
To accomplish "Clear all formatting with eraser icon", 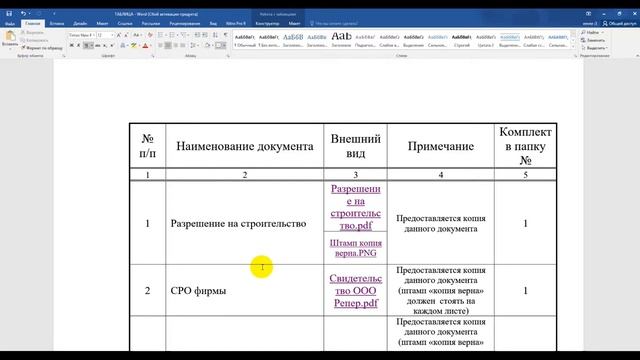I will pos(150,35).
